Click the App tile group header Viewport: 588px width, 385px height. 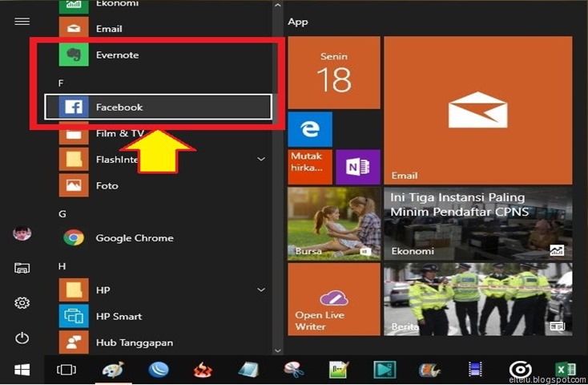coord(298,22)
